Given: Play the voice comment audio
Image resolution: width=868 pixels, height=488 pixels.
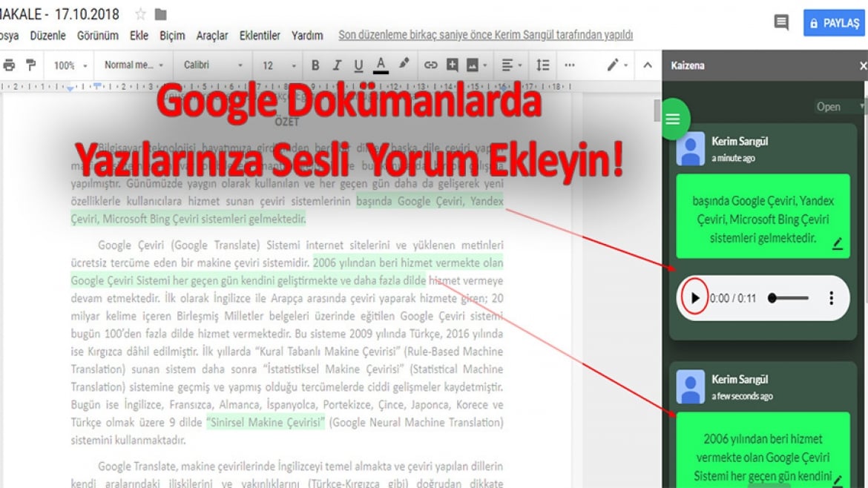Looking at the screenshot, I should tap(694, 298).
